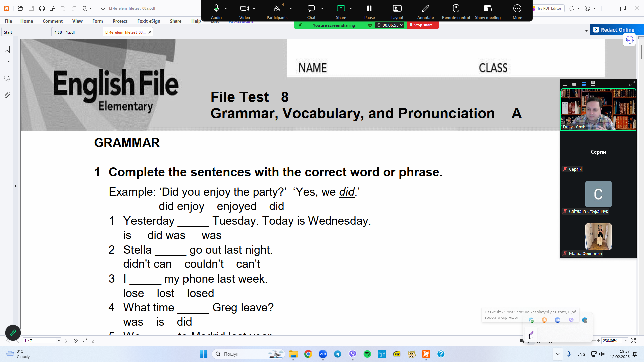Open the Bookmarks panel icon in sidebar
Image resolution: width=644 pixels, height=362 pixels.
tap(7, 49)
